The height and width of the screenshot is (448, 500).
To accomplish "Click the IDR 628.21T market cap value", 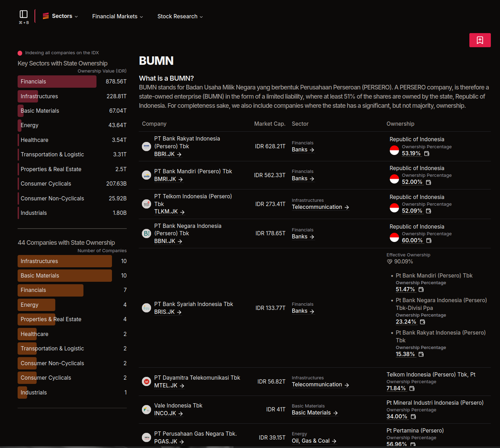I will pos(270,146).
